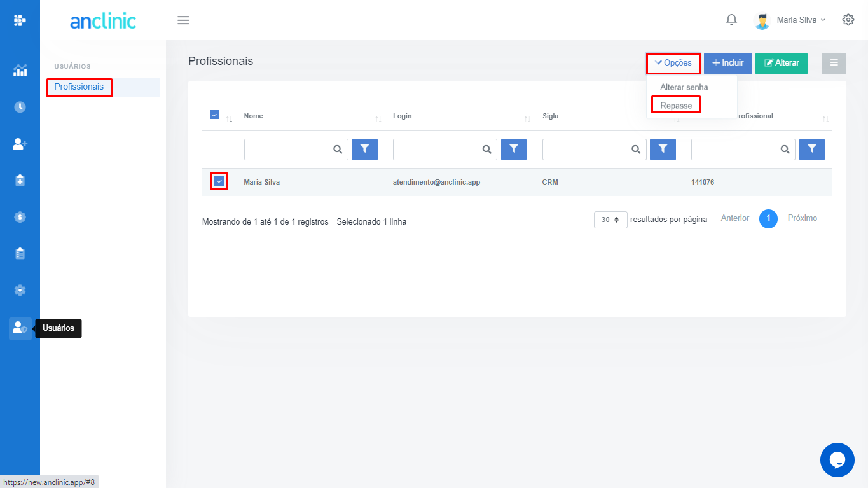Toggle the hamburger menu next to logo
The height and width of the screenshot is (488, 868).
pyautogui.click(x=183, y=20)
